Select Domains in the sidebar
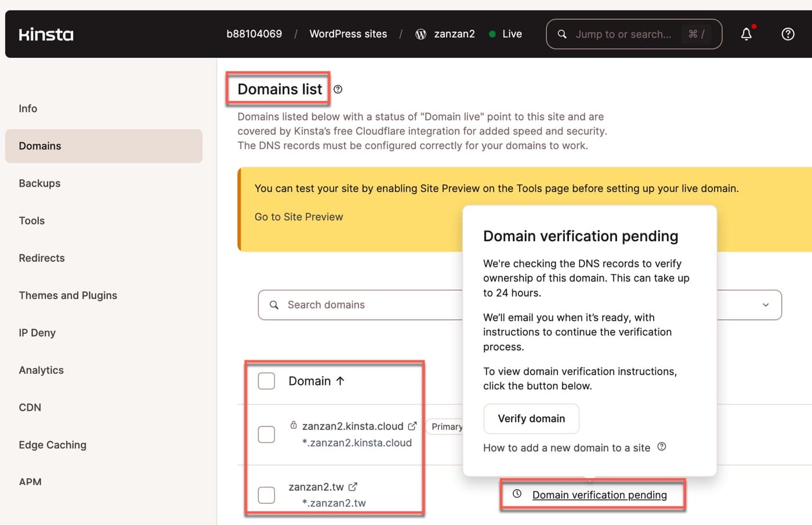 tap(104, 146)
